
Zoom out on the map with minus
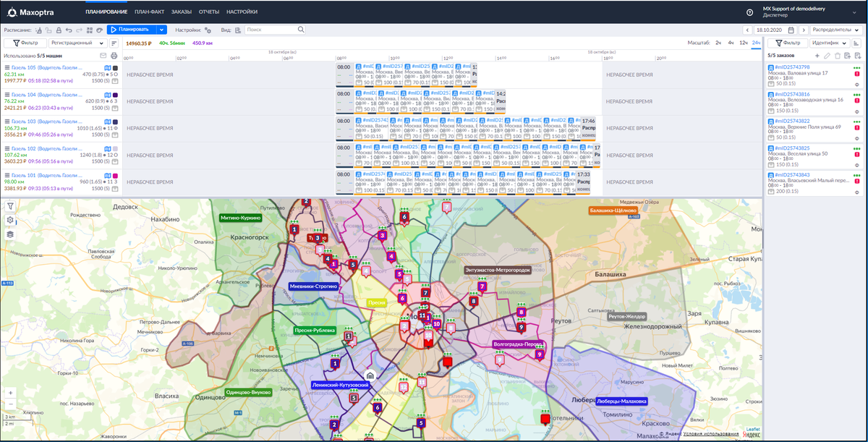[x=10, y=404]
